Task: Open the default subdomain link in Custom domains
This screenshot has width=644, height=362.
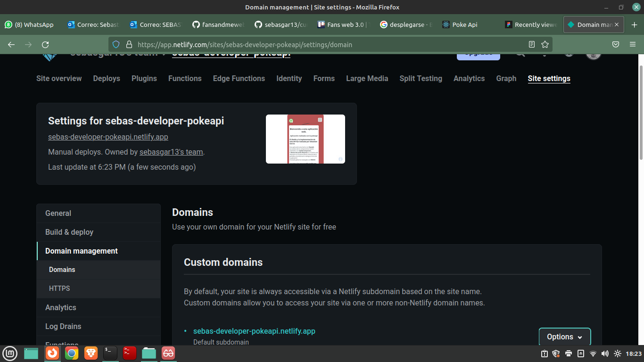Action: 254,331
